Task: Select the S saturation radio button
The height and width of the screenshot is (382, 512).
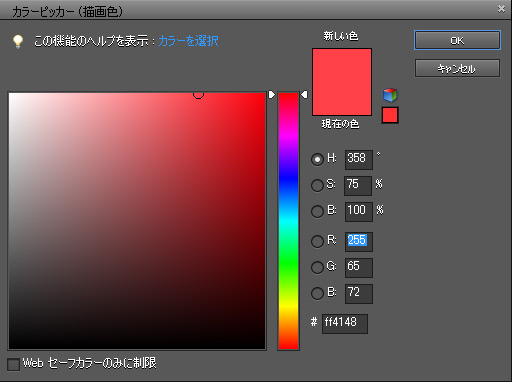Action: coord(317,185)
